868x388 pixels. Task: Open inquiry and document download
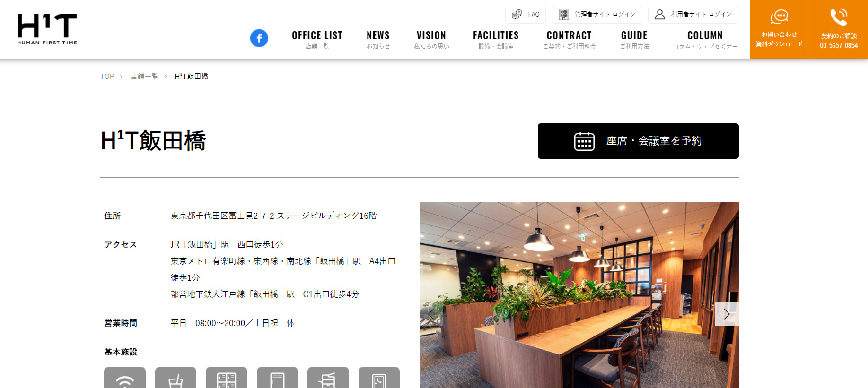(x=779, y=29)
